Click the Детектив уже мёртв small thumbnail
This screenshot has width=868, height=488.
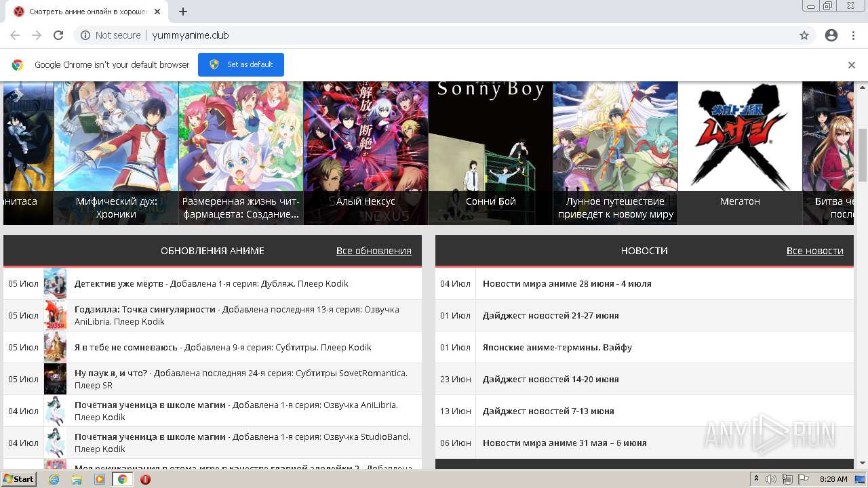55,283
